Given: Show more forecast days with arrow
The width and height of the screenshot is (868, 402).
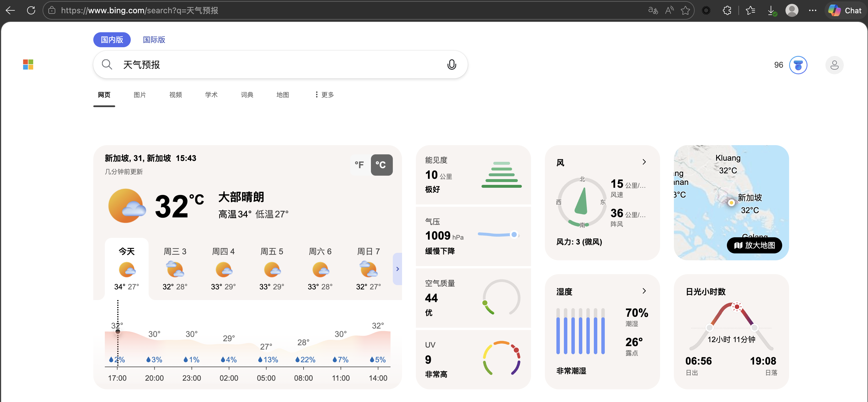Looking at the screenshot, I should 398,269.
